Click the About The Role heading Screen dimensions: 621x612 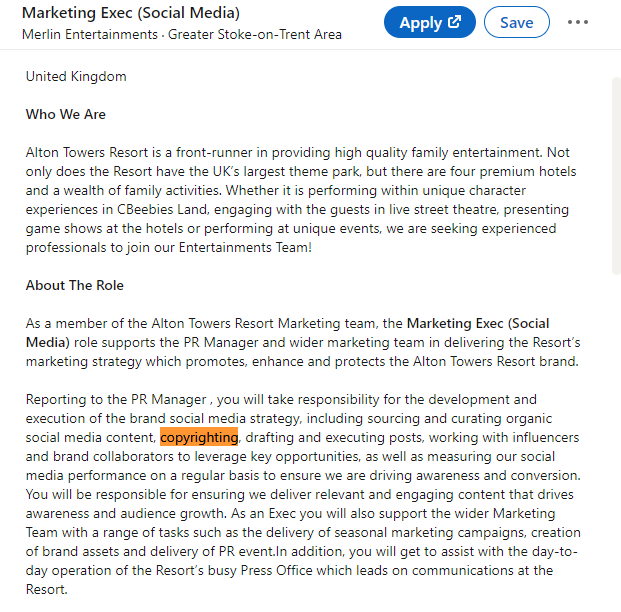pyautogui.click(x=74, y=286)
